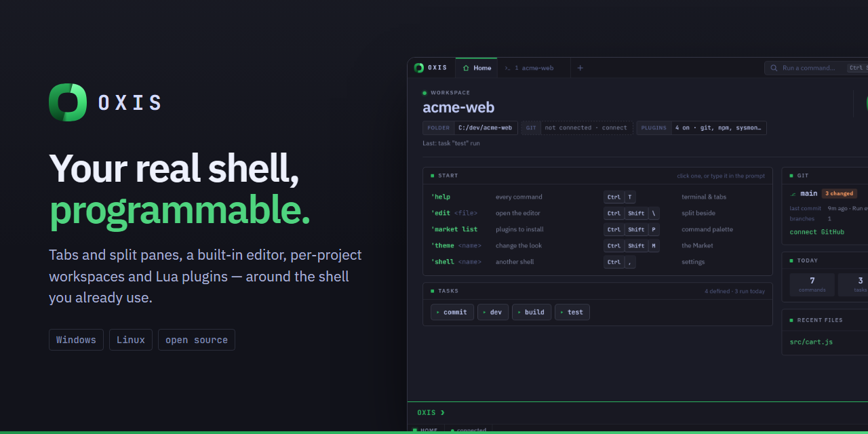The width and height of the screenshot is (868, 434).
Task: Open the recent file src/cart.js
Action: 811,342
